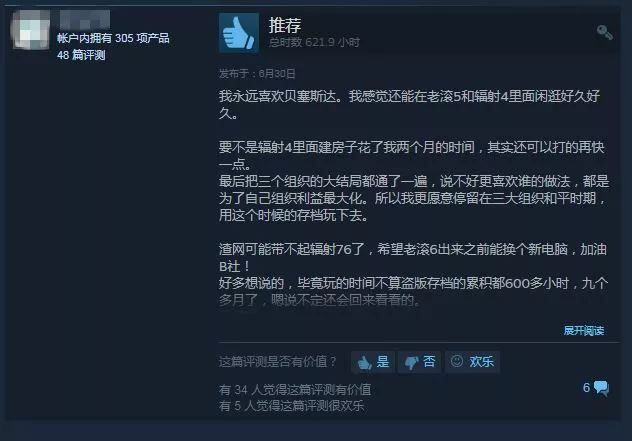Click the smiley face icon beside 欢乐
Viewport: 632px width, 441px height.
[456, 361]
